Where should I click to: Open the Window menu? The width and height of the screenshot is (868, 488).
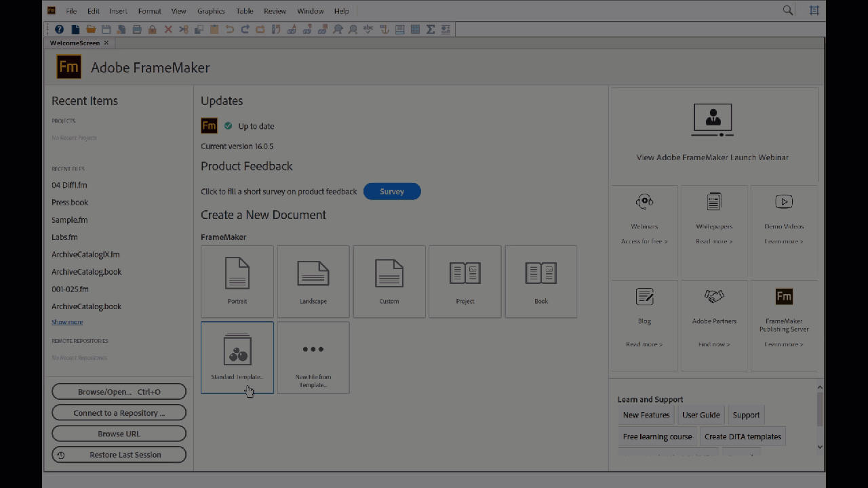(x=310, y=11)
